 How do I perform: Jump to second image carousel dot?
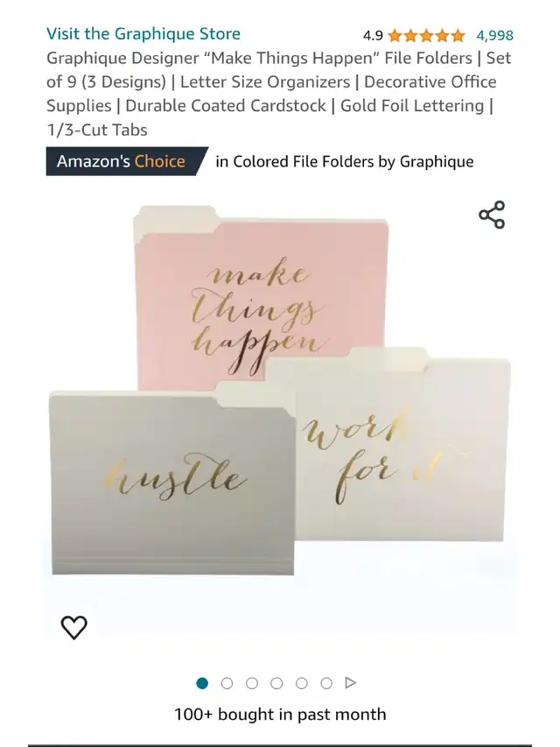pyautogui.click(x=227, y=683)
